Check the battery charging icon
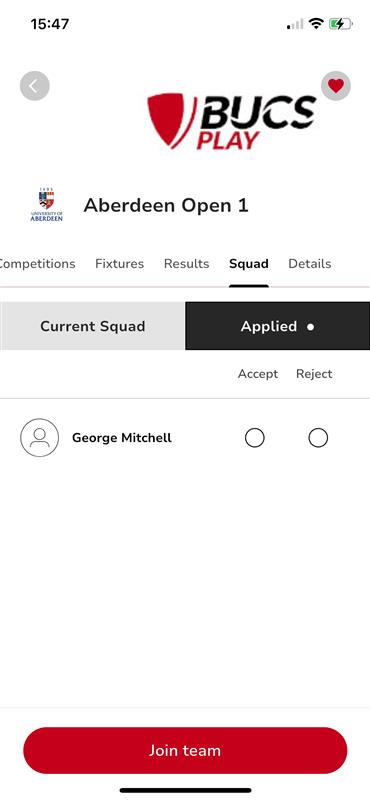 pos(341,23)
